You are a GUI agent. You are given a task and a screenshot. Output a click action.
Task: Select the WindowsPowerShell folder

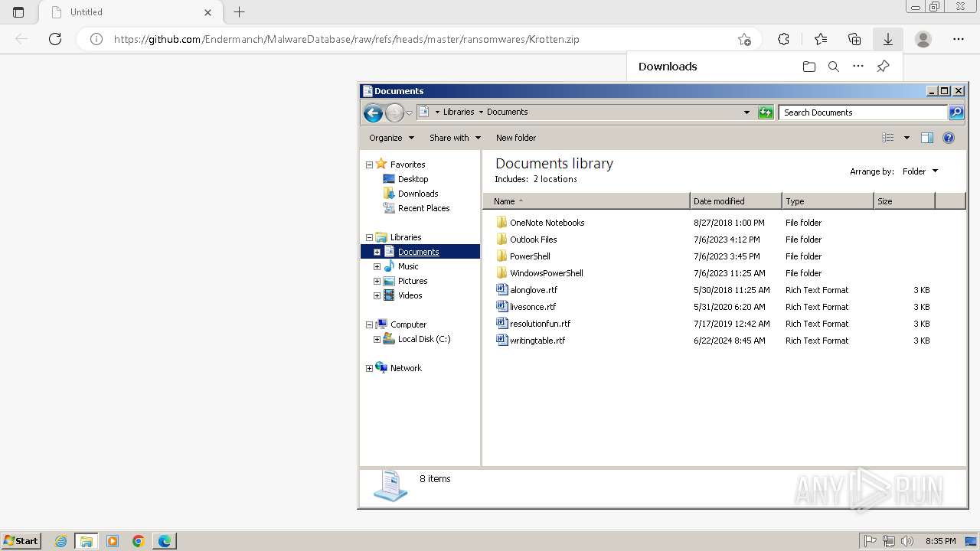(x=546, y=273)
